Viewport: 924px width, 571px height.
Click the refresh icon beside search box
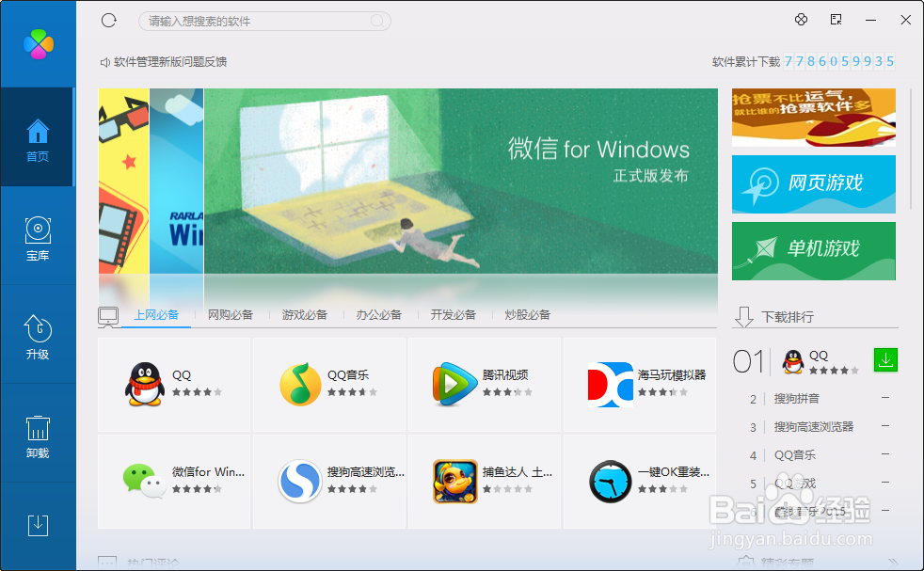pyautogui.click(x=109, y=21)
